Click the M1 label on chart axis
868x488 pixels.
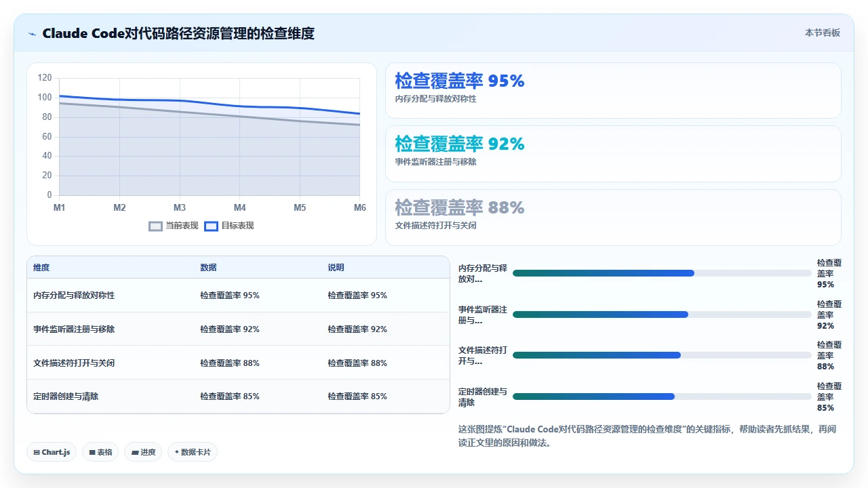click(60, 208)
